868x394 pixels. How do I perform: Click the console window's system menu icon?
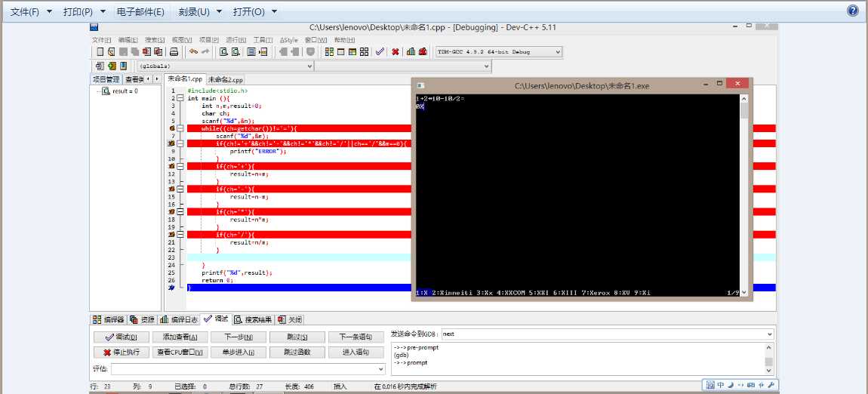coord(420,85)
